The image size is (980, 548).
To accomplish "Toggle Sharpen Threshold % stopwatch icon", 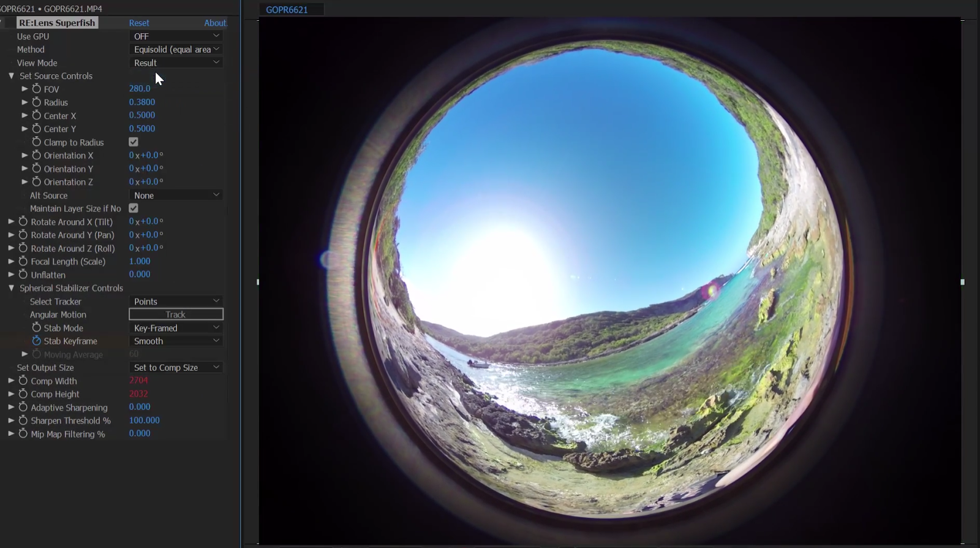I will click(x=23, y=421).
